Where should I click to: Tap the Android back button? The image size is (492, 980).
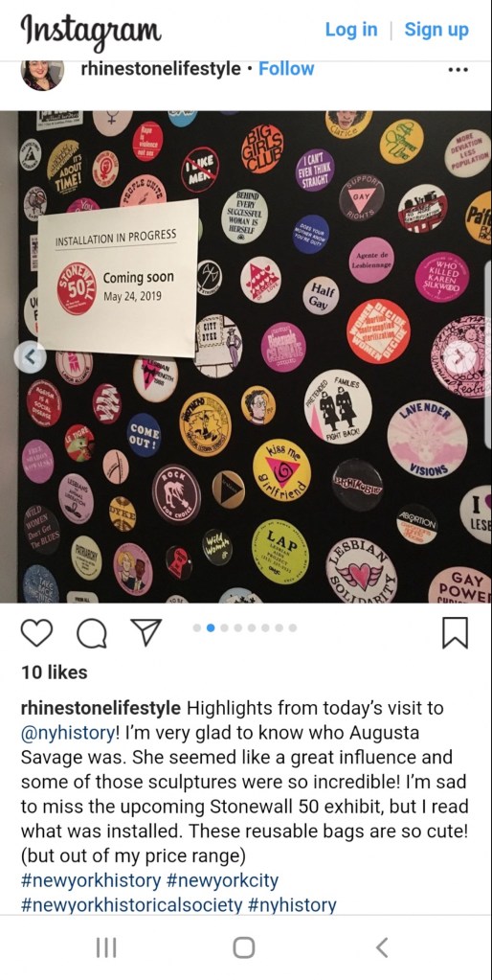(383, 947)
